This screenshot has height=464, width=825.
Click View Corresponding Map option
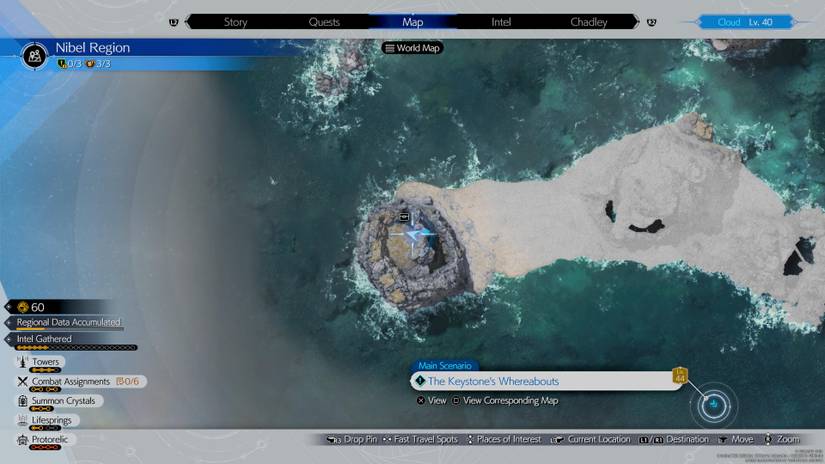pos(504,401)
